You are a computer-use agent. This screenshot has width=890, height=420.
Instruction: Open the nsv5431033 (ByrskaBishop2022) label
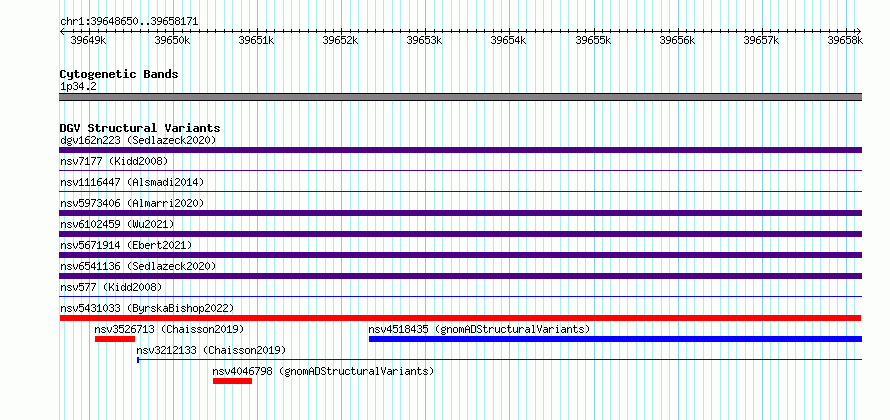[146, 308]
